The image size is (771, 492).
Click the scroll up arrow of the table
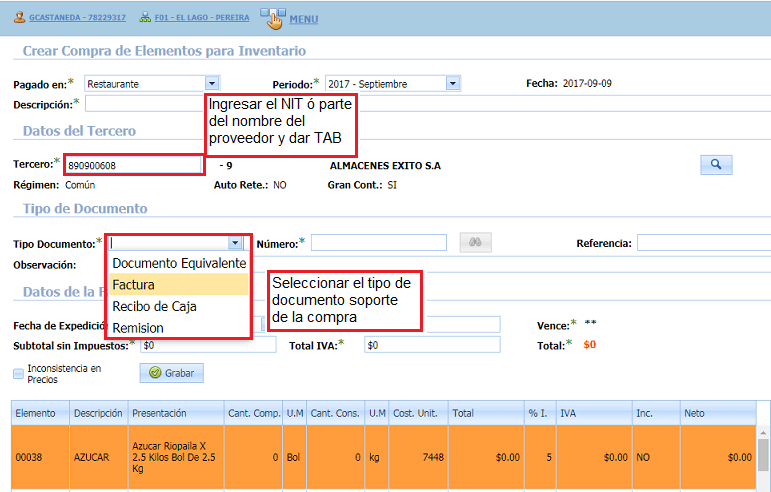pyautogui.click(x=763, y=433)
